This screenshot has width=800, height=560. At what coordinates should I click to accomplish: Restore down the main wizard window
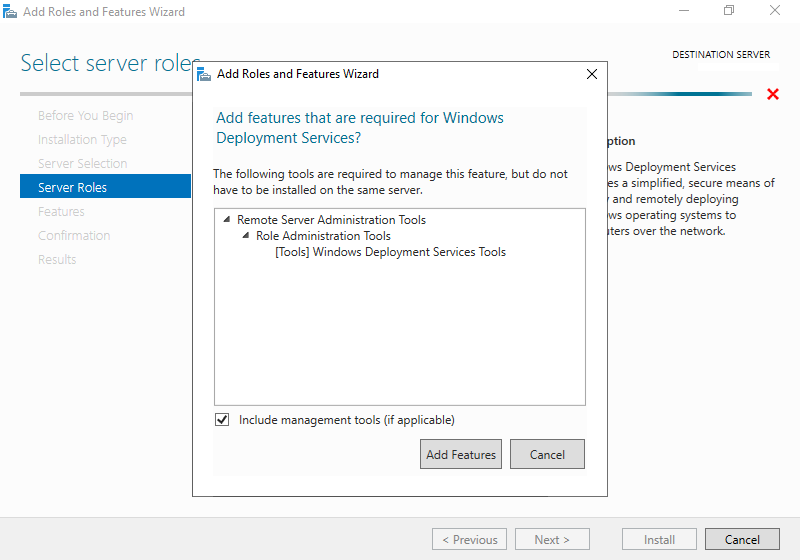729,11
